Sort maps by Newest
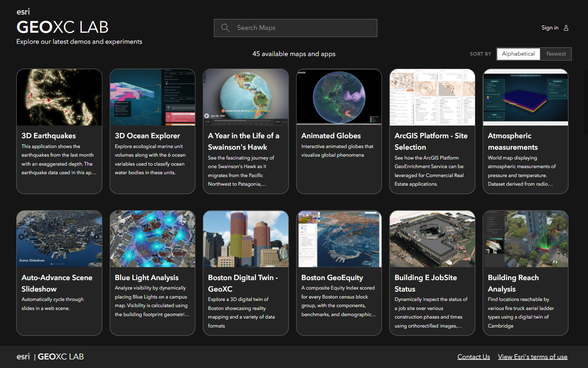The image size is (588, 368). point(556,54)
